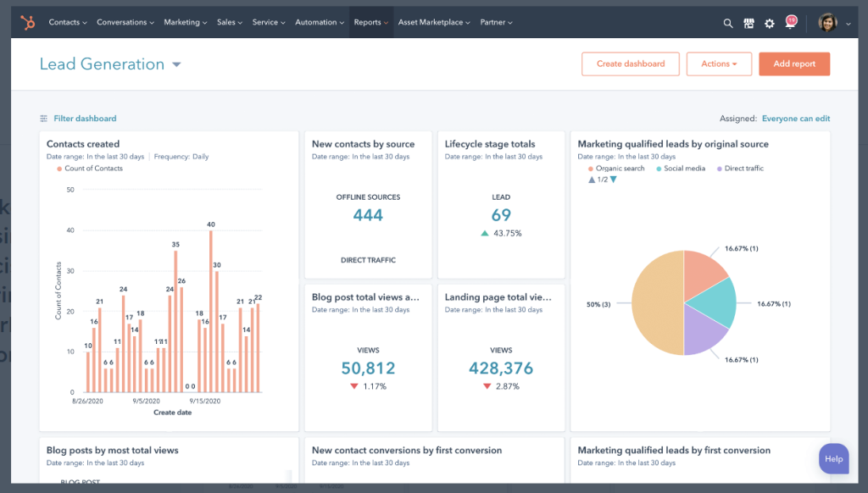The width and height of the screenshot is (868, 493).
Task: Expand the Lead Generation dashboard selector
Action: (175, 64)
